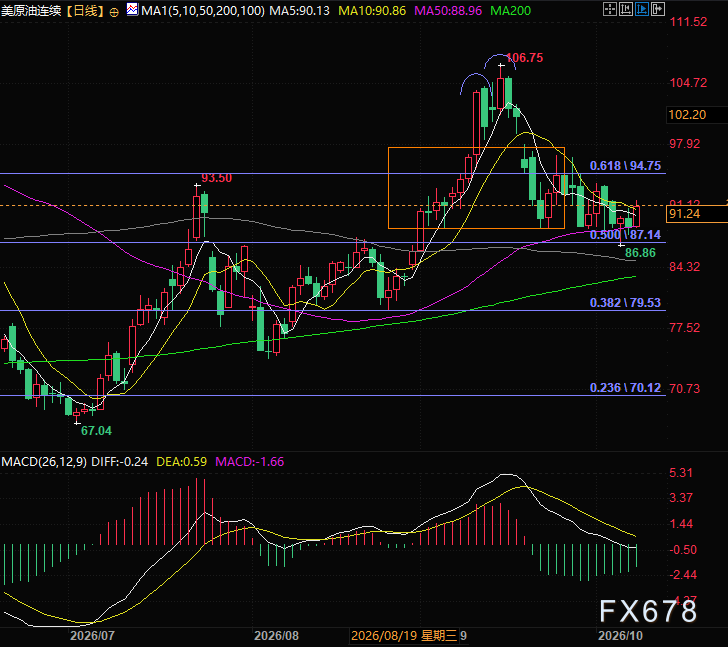
Task: Click the 102.20 price axis tag
Action: (687, 115)
